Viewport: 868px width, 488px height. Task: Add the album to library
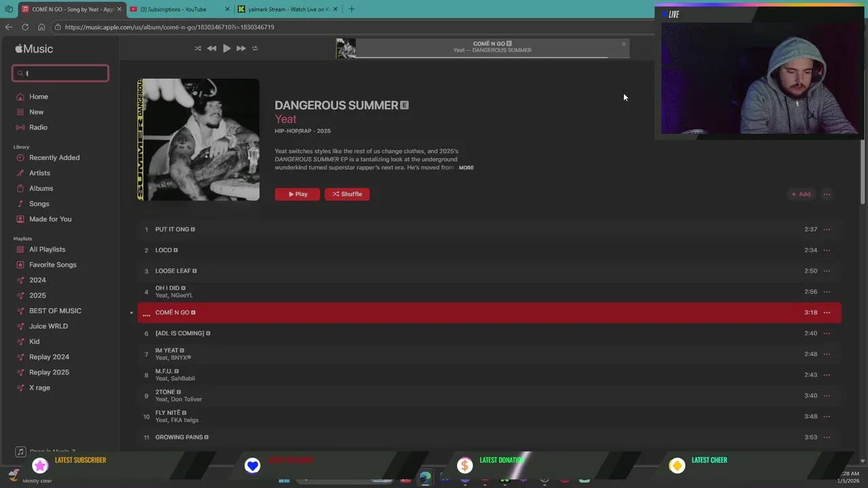(801, 195)
